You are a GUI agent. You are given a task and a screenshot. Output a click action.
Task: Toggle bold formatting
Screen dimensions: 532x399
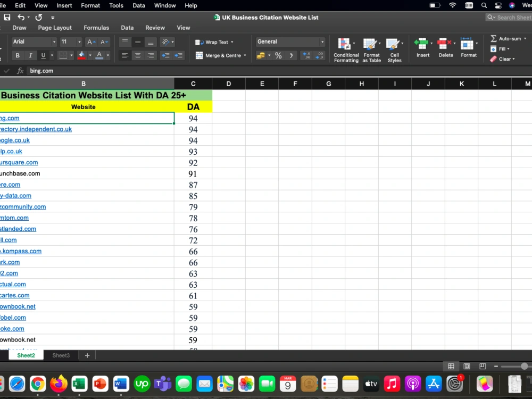pos(18,55)
